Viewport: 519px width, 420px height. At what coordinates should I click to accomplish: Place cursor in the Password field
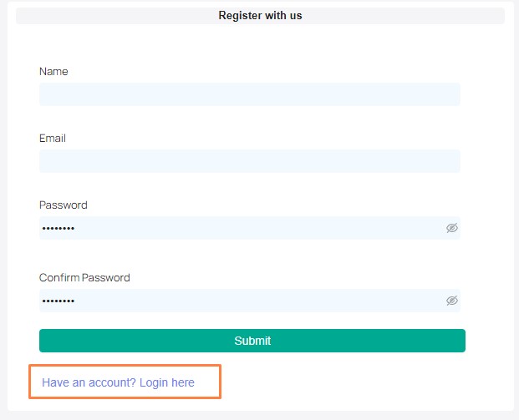[x=250, y=228]
